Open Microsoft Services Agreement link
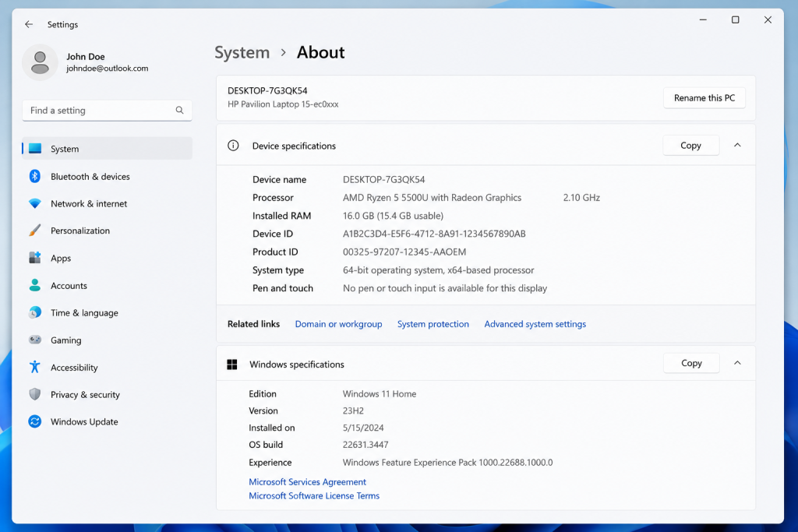 (307, 481)
